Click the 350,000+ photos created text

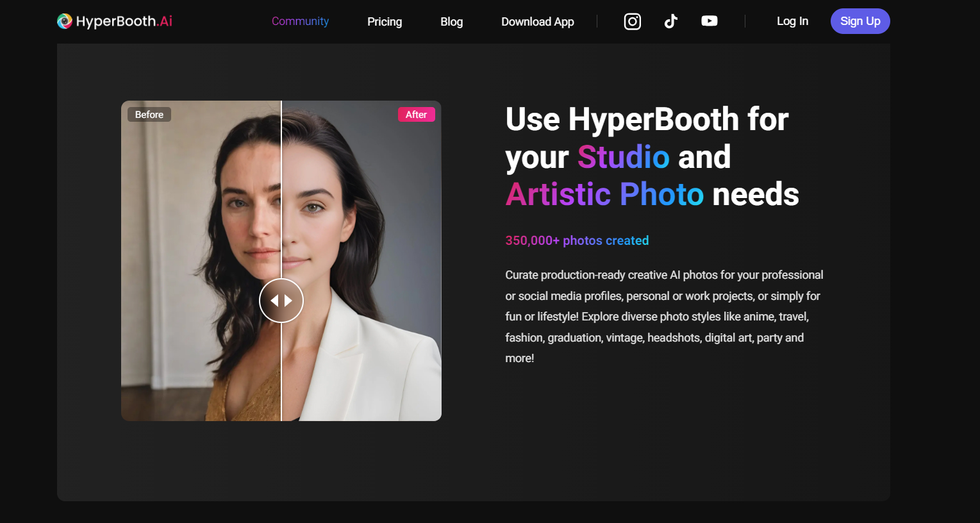point(577,240)
